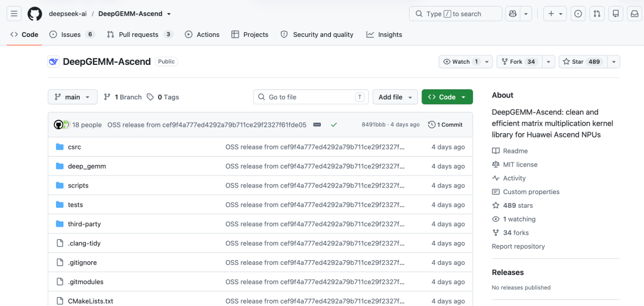The image size is (644, 306).
Task: Click the Go to file search field
Action: coord(311,97)
